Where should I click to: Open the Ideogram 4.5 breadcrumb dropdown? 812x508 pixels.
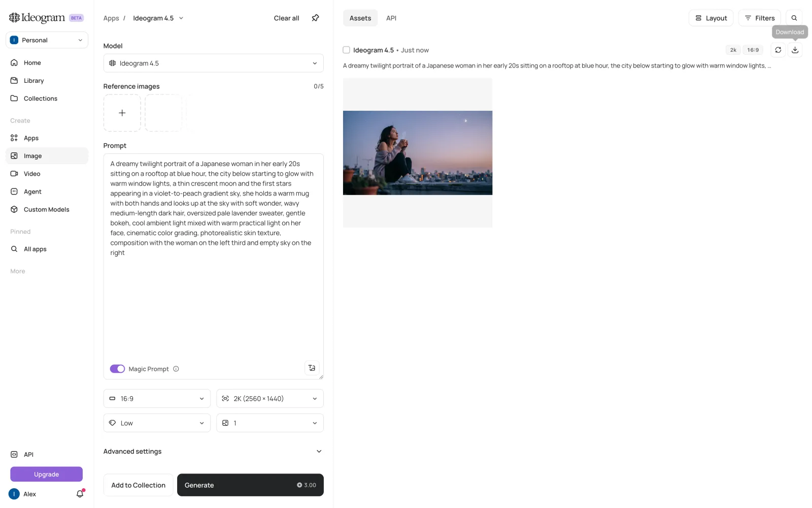click(x=158, y=18)
